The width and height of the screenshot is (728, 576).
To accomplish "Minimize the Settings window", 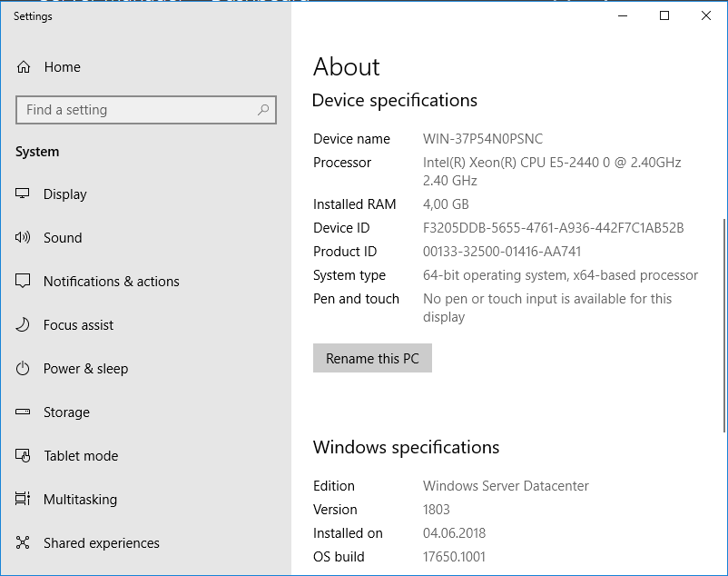I will click(x=623, y=15).
